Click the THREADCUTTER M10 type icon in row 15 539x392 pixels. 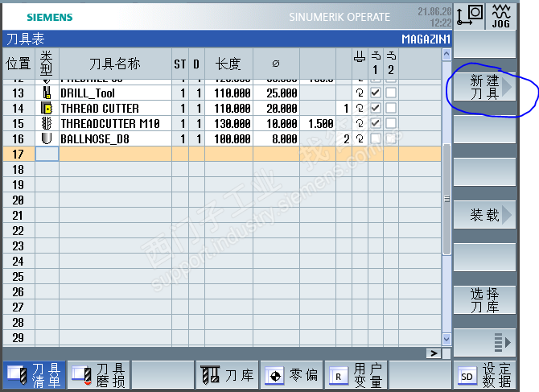47,123
